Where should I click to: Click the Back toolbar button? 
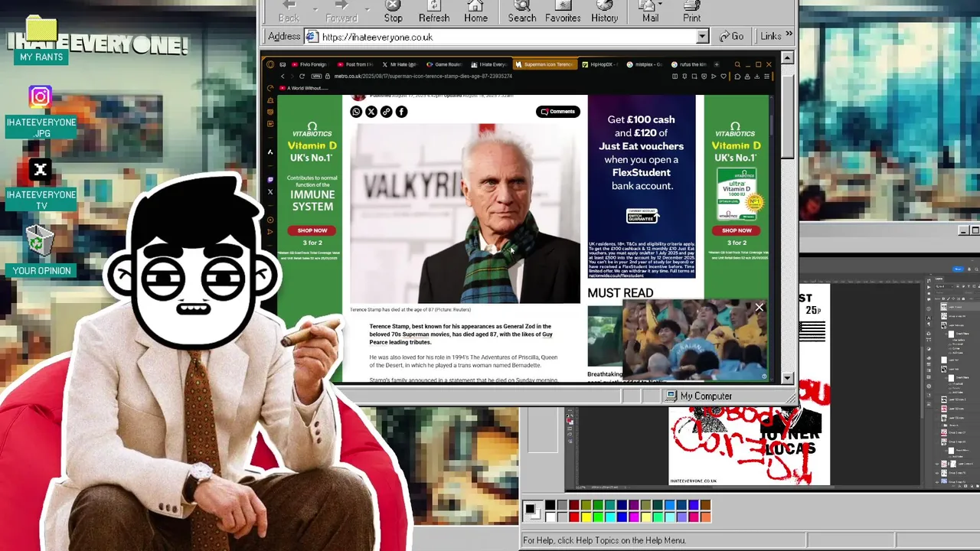tap(289, 11)
